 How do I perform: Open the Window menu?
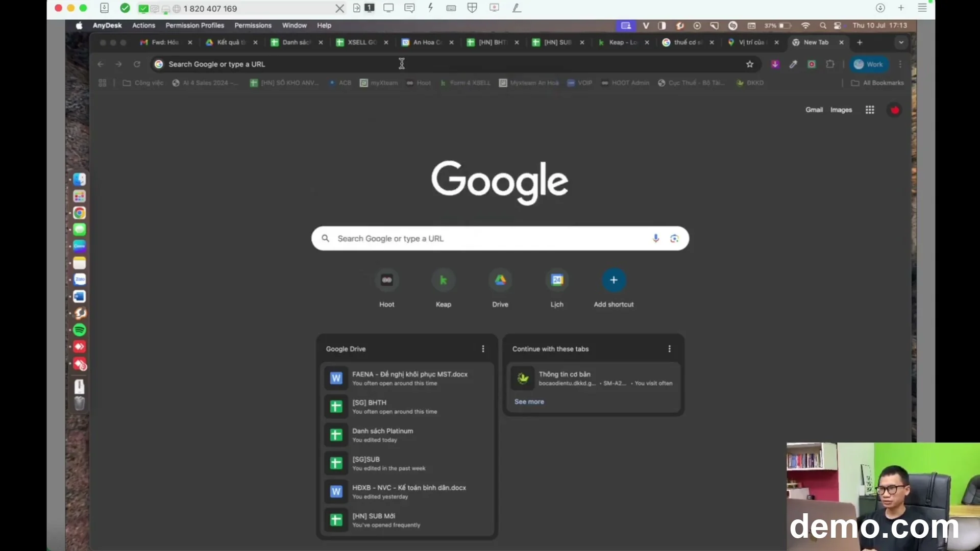click(x=295, y=26)
